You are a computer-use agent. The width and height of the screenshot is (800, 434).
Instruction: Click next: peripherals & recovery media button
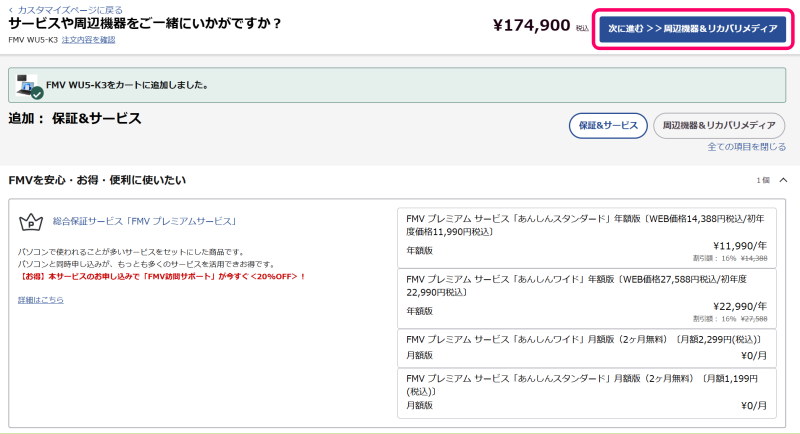[692, 29]
